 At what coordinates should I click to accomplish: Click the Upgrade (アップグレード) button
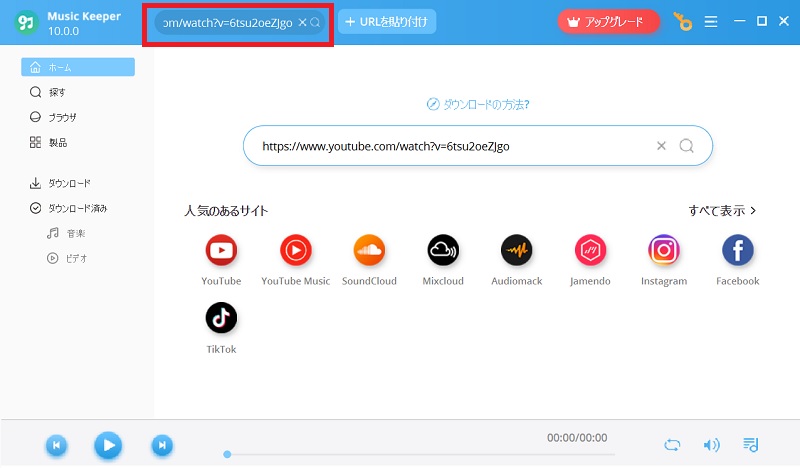[x=608, y=22]
